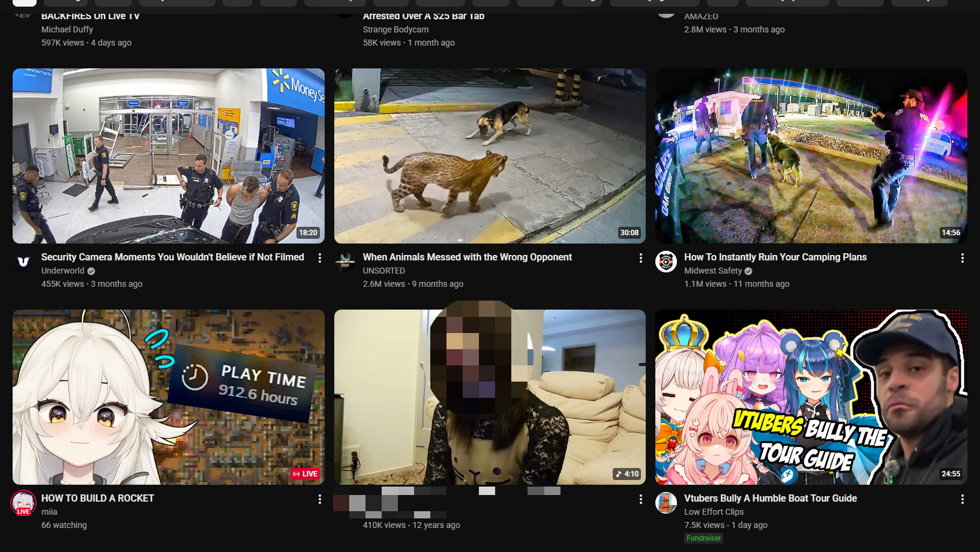Click the 24:55 duration badge
Image resolution: width=980 pixels, height=552 pixels.
point(951,474)
